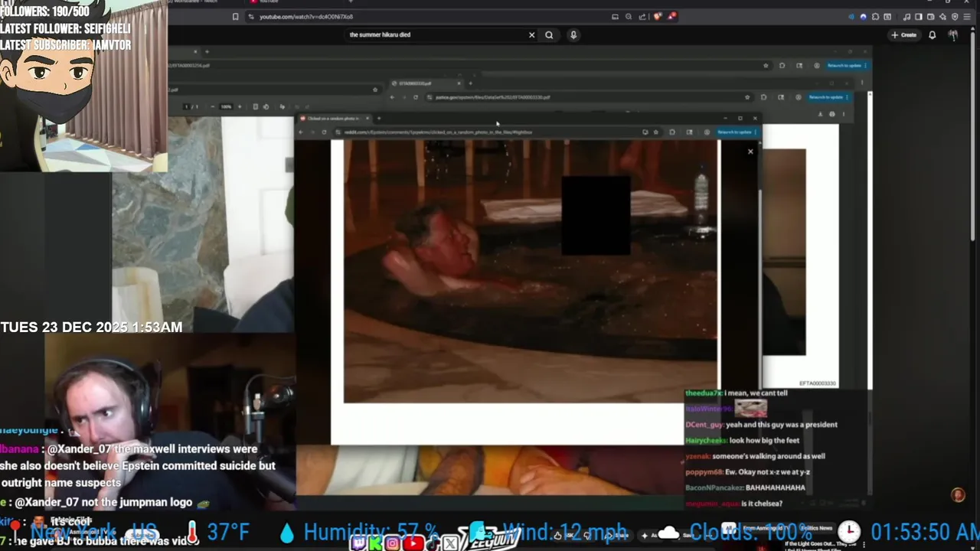Open a new tab in the reddit window
Image resolution: width=980 pixels, height=551 pixels.
[x=378, y=119]
